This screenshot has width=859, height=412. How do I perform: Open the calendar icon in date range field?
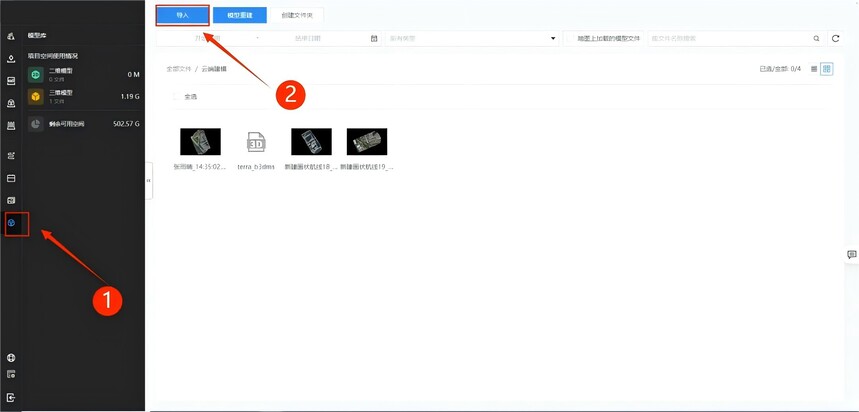click(374, 38)
